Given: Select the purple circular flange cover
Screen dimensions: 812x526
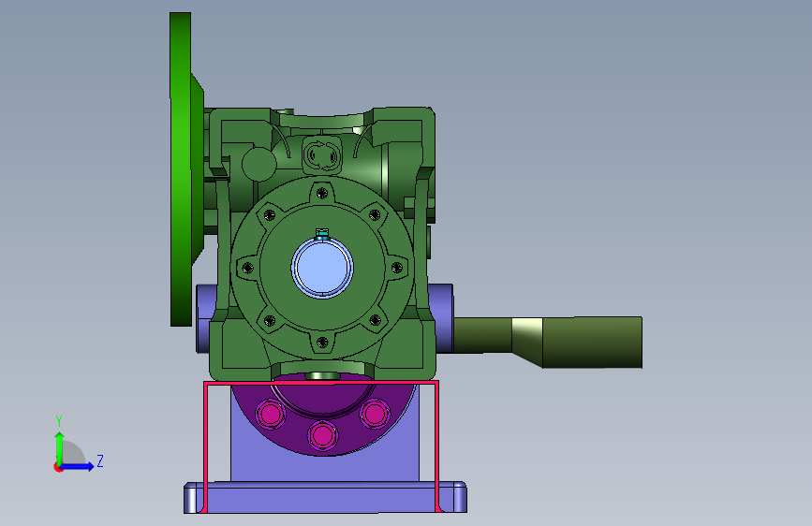Looking at the screenshot, I should (x=324, y=416).
